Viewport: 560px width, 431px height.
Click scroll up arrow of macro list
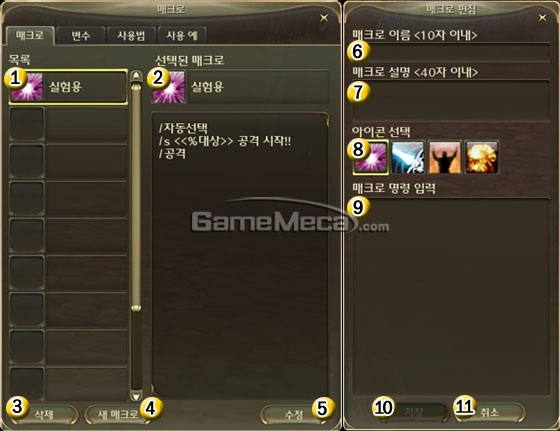pyautogui.click(x=136, y=76)
